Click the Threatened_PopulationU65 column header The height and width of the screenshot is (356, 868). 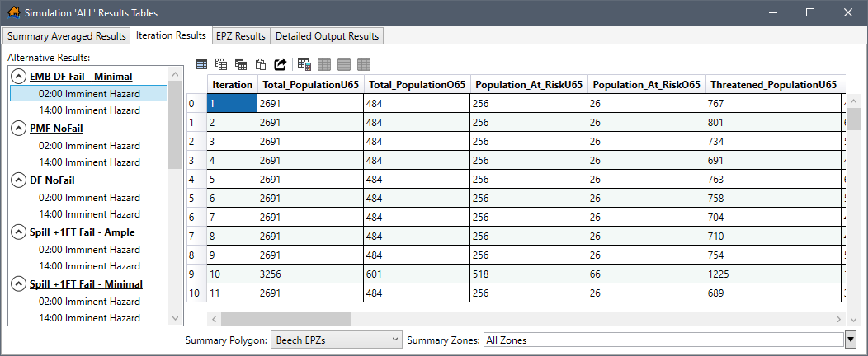click(773, 85)
